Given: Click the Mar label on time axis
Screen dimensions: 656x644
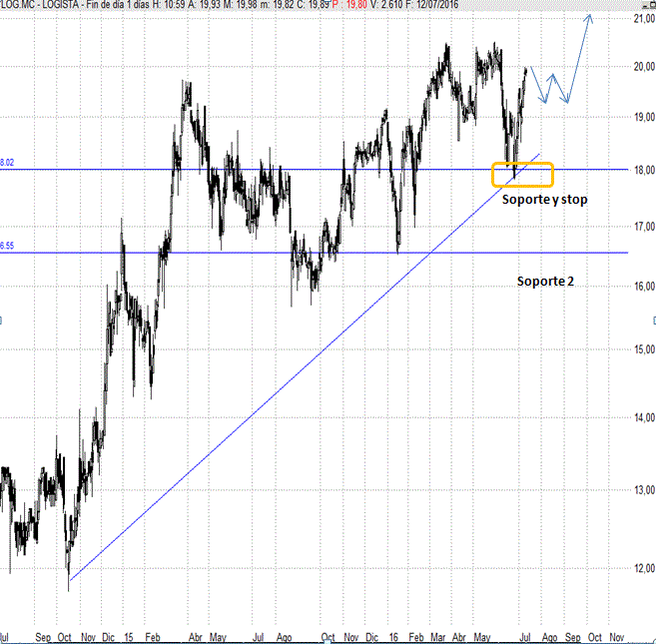Looking at the screenshot, I should (438, 637).
